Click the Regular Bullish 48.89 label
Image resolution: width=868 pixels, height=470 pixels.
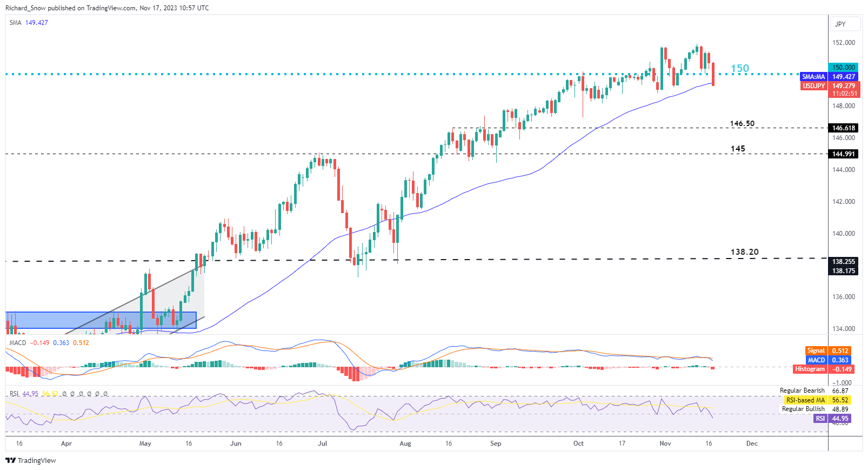click(815, 409)
